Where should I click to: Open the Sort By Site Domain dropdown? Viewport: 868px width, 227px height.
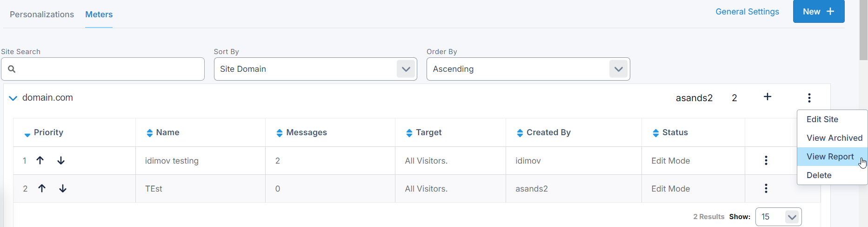click(x=406, y=69)
